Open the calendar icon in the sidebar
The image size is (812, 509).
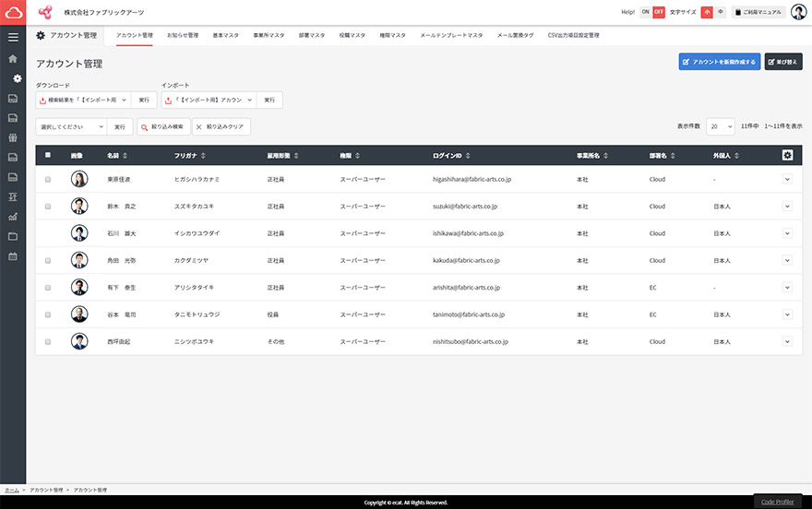[13, 256]
